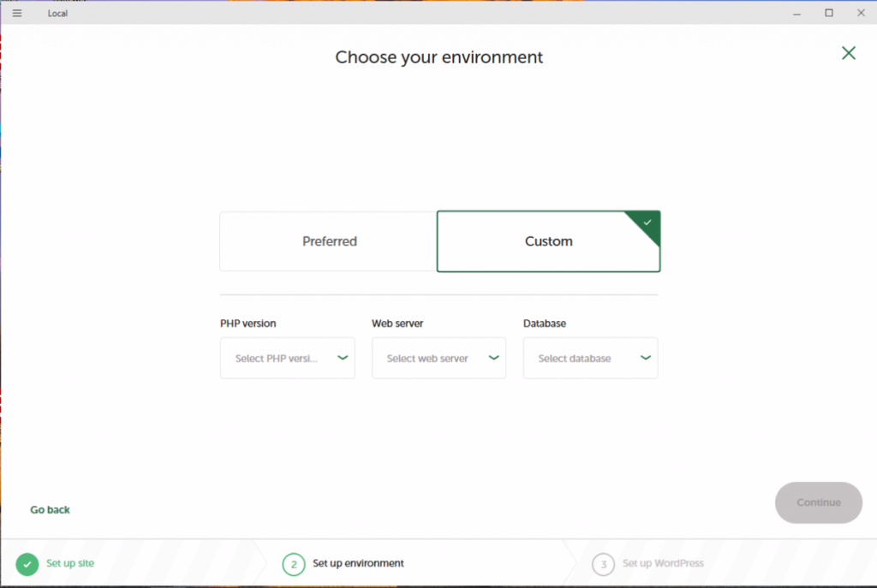Click the Continue button

(x=818, y=502)
